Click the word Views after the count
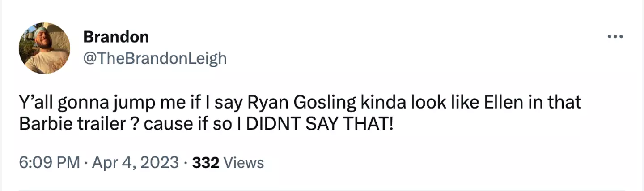The image size is (644, 191). [x=243, y=162]
